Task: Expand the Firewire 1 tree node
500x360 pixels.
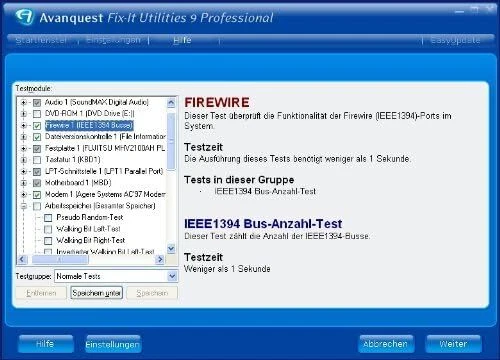Action: pos(24,125)
